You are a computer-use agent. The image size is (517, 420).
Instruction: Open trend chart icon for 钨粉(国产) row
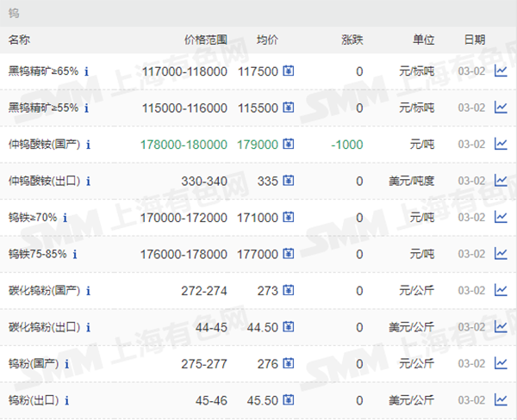(x=501, y=363)
